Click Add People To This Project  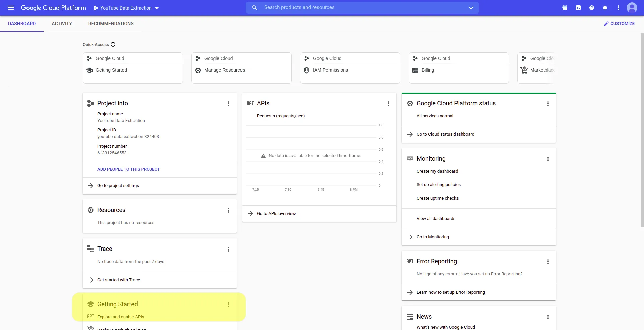click(x=128, y=169)
